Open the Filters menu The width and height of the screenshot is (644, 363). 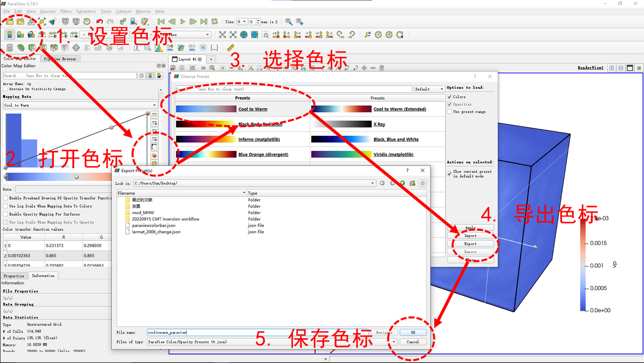coord(66,11)
